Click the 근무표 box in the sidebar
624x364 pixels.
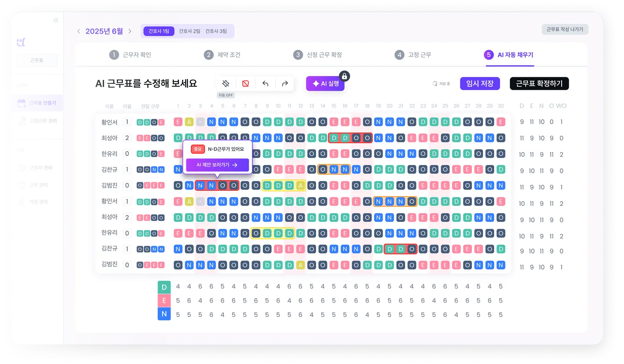[37, 60]
